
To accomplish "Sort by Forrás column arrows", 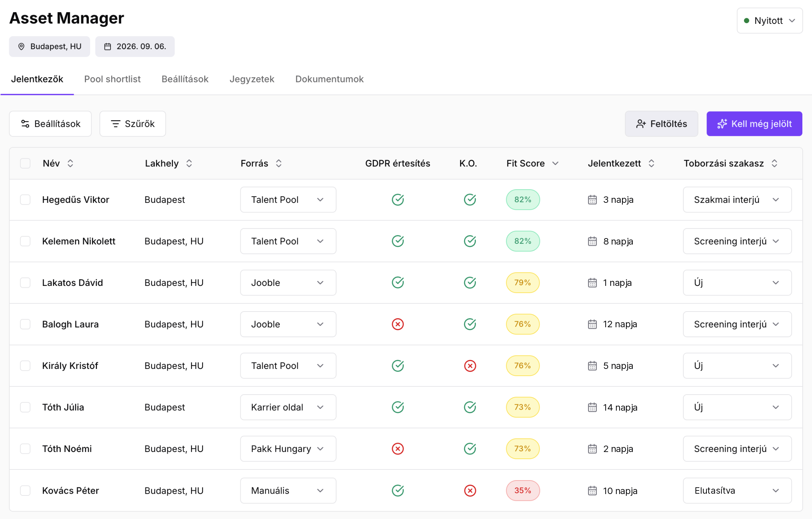I will pyautogui.click(x=279, y=163).
